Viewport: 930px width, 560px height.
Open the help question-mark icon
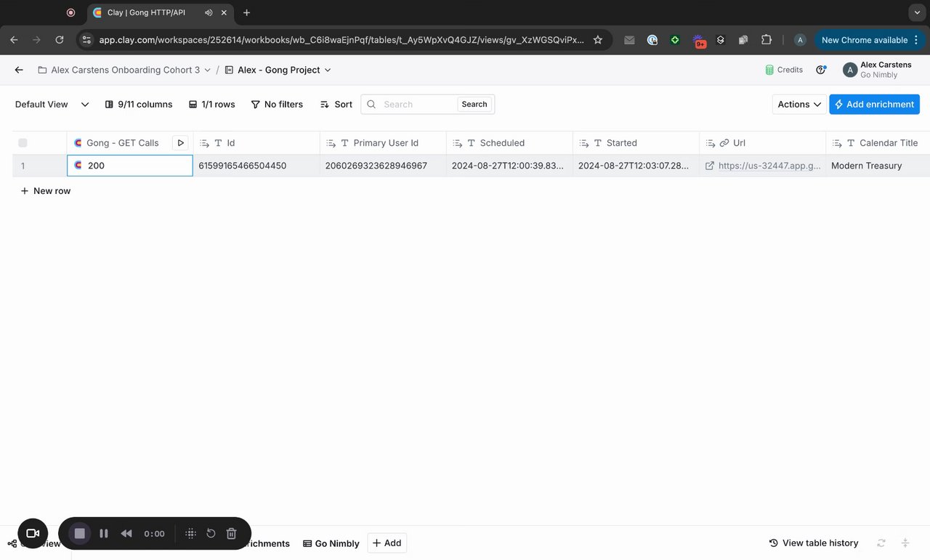point(821,70)
